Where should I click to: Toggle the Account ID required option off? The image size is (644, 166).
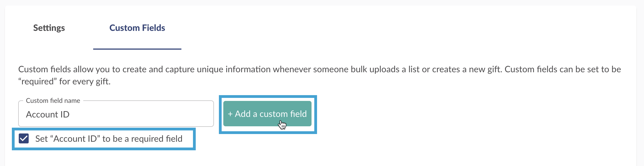pyautogui.click(x=24, y=138)
